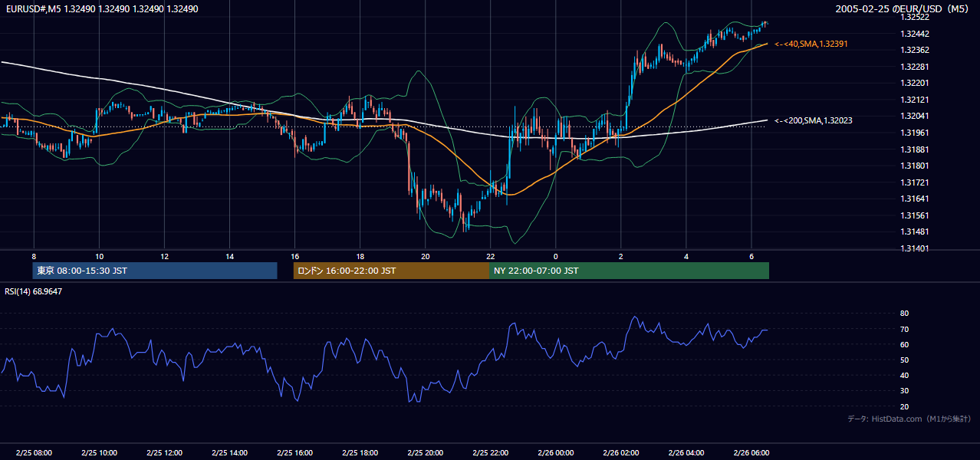Click hour axis label 20 under price chart
This screenshot has height=460, width=980.
tap(425, 256)
